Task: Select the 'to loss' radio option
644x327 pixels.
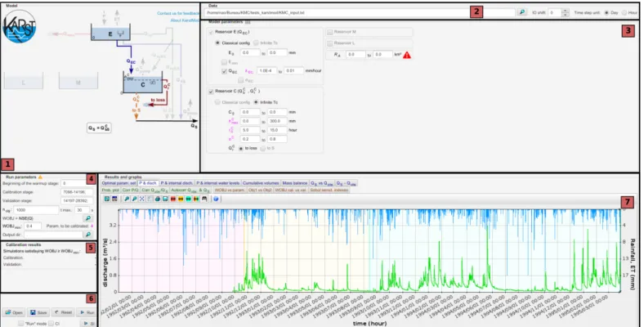Action: point(241,148)
